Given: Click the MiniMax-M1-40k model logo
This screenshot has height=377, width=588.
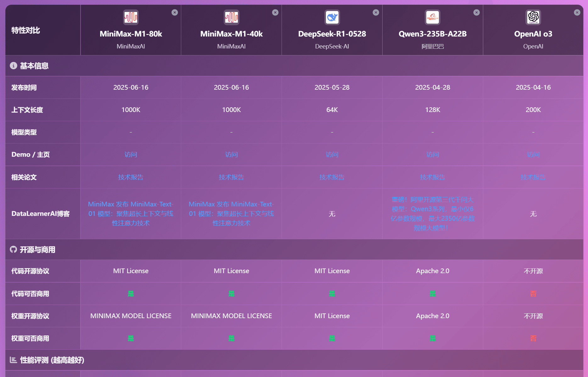Looking at the screenshot, I should point(232,17).
